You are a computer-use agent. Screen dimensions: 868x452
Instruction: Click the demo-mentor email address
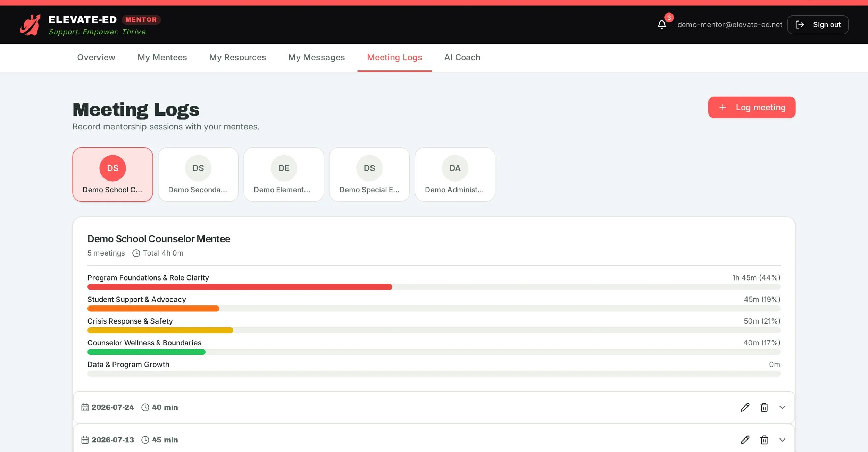coord(729,25)
